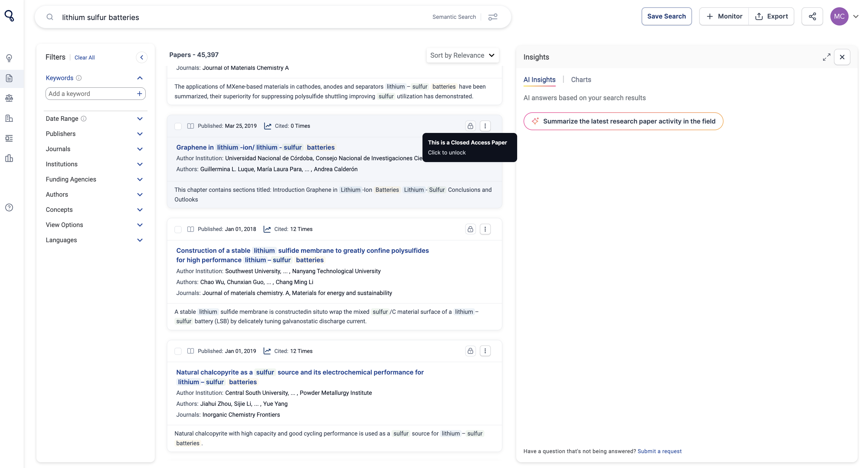Viewport: 868px width, 468px height.
Task: Open more options for chalcopyrite paper
Action: [x=485, y=351]
